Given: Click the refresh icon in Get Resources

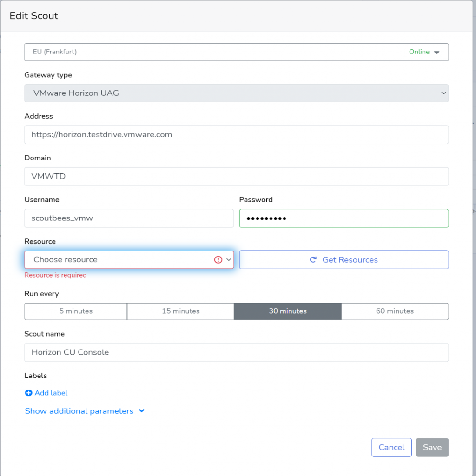Looking at the screenshot, I should point(313,260).
